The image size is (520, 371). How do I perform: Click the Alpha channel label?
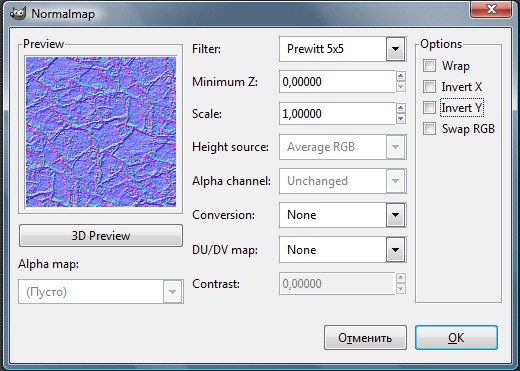click(x=231, y=181)
